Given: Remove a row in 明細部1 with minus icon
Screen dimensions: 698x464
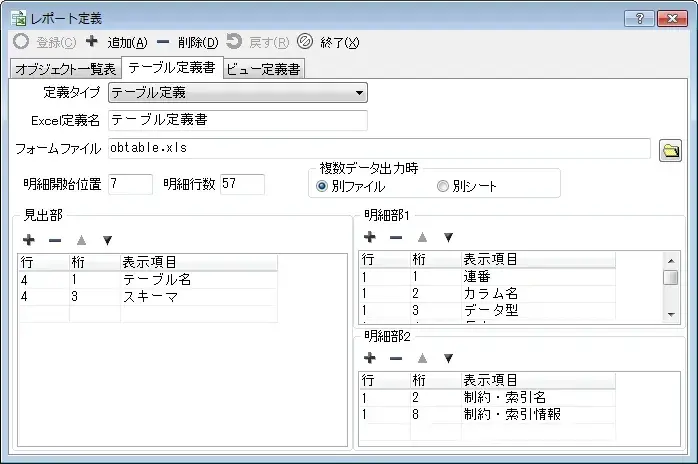Looking at the screenshot, I should (x=396, y=237).
